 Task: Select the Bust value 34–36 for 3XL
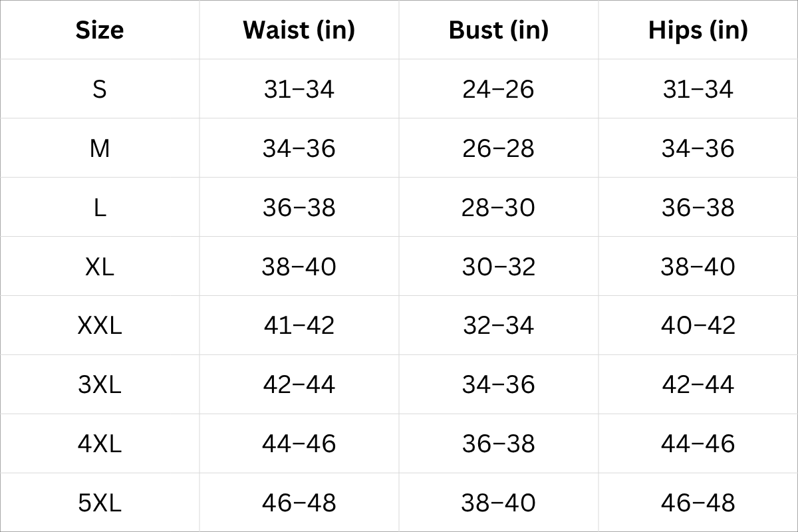(498, 384)
